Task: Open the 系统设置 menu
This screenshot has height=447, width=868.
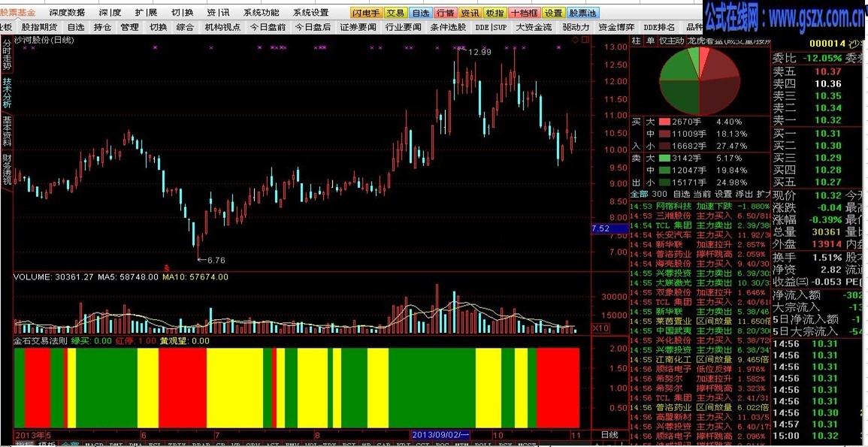Action: pos(310,12)
